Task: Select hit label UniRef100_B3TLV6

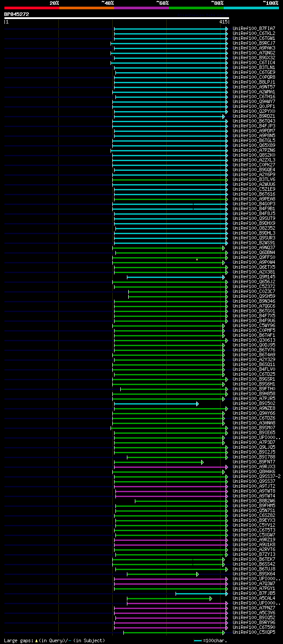Action: coord(253,179)
